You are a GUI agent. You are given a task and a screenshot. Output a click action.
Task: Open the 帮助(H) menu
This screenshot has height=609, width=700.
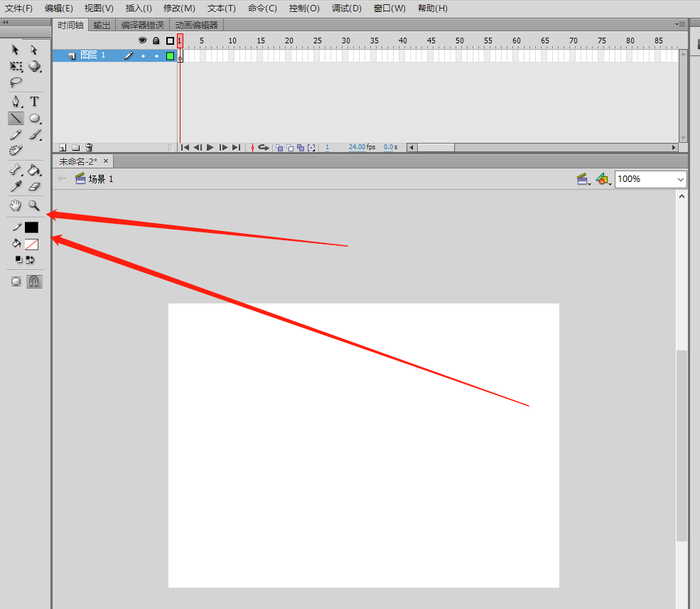point(432,9)
